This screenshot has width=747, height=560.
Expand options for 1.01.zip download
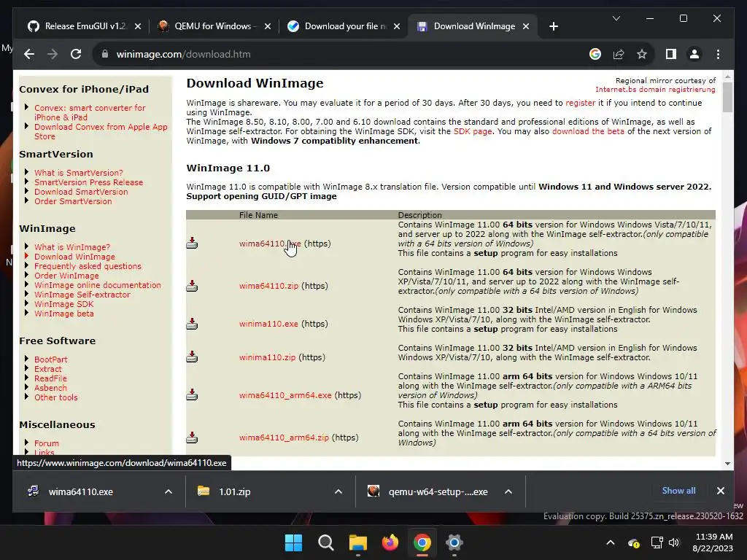click(338, 491)
